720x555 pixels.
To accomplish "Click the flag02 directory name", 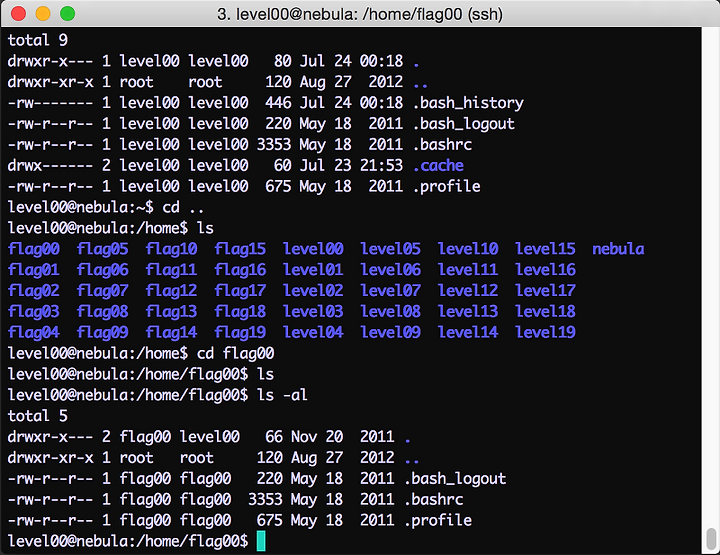I will (34, 291).
